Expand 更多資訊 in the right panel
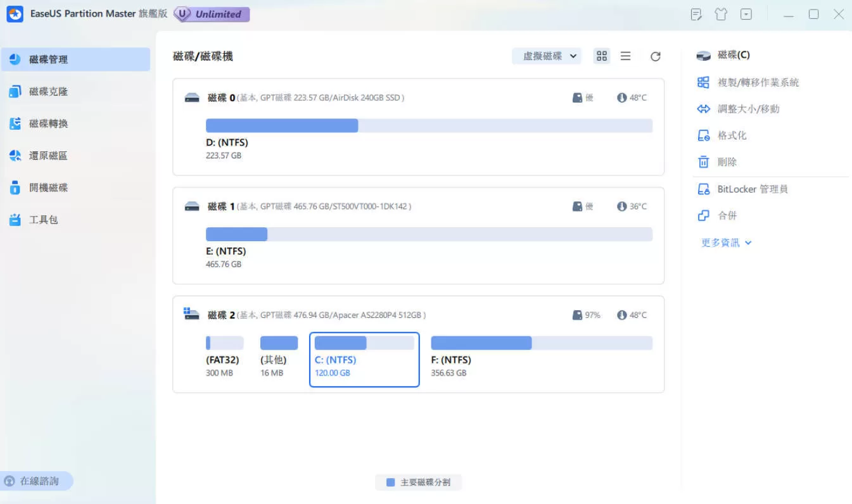This screenshot has height=504, width=852. coord(725,242)
